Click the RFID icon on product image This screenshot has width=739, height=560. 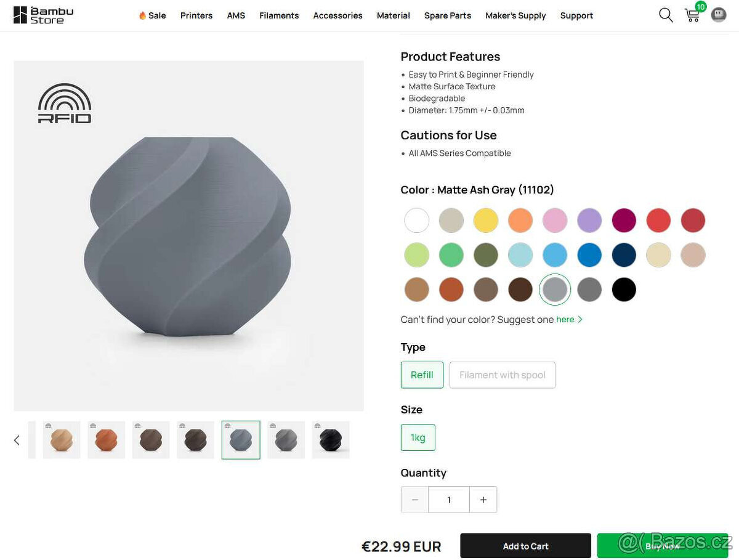tap(65, 103)
